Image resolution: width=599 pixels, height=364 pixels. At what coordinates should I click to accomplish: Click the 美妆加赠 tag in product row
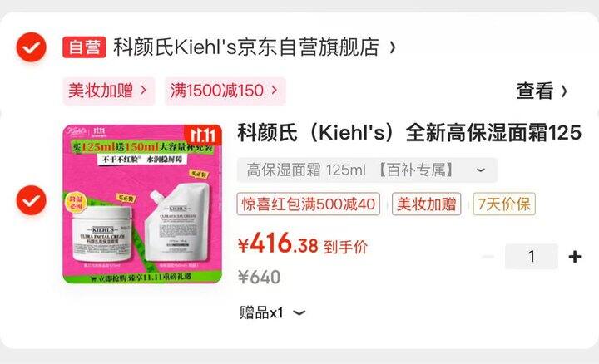[426, 204]
